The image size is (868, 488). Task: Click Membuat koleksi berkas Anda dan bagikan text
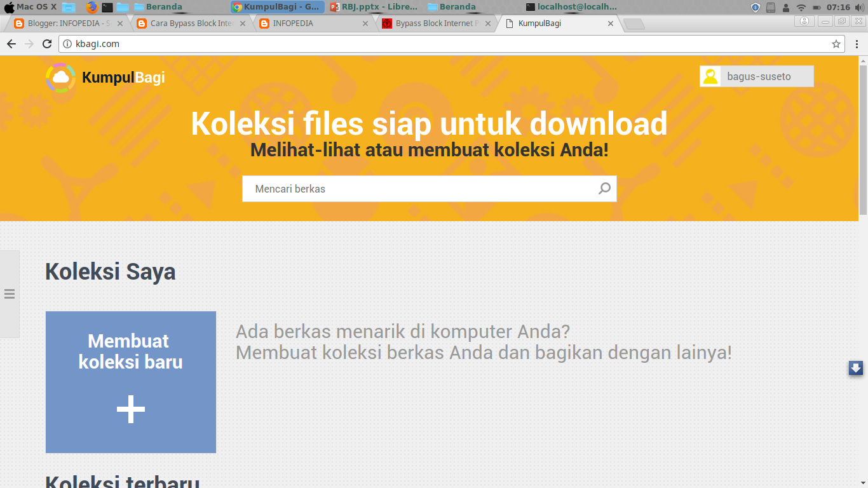(x=484, y=352)
